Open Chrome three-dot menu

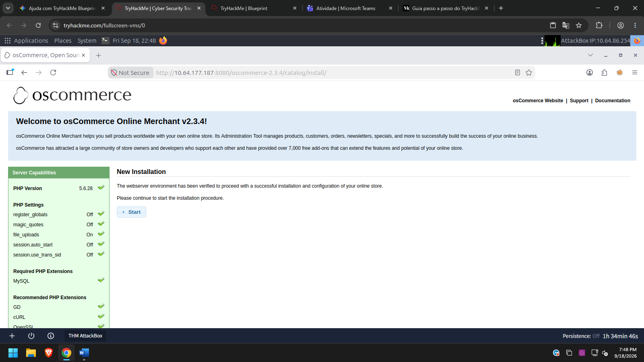tap(635, 25)
